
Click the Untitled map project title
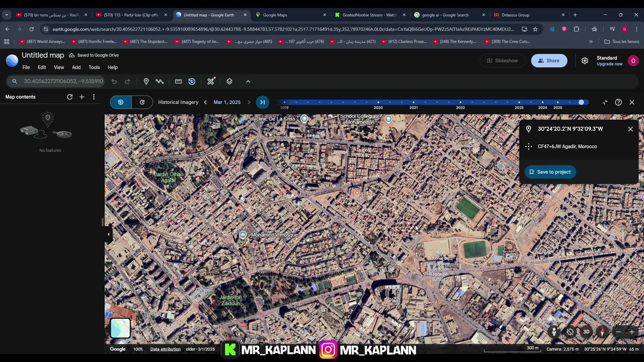43,55
